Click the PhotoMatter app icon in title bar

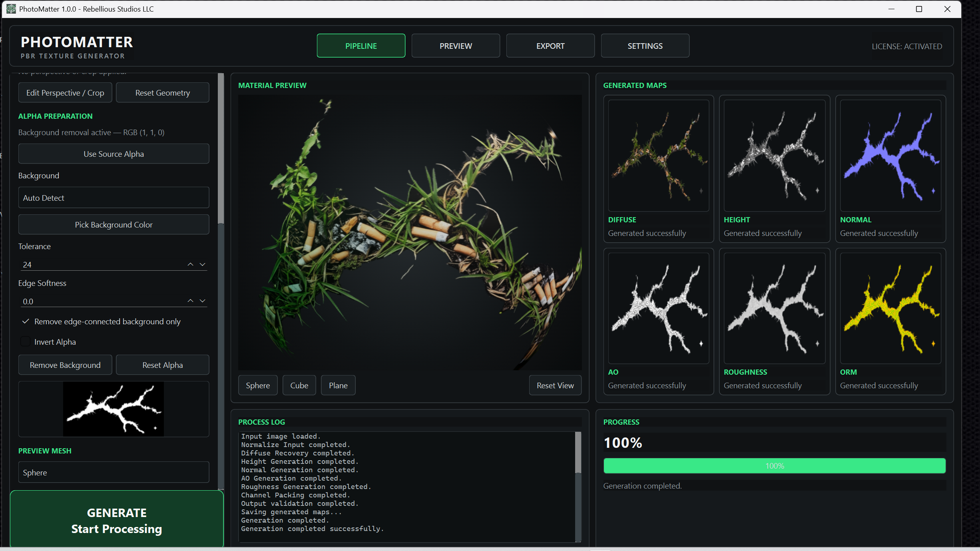tap(11, 9)
